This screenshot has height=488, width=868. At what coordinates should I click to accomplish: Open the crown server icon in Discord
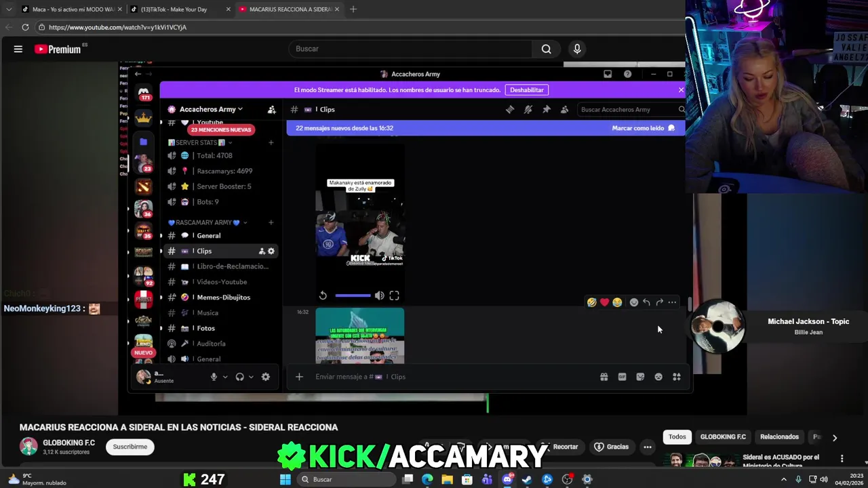144,118
